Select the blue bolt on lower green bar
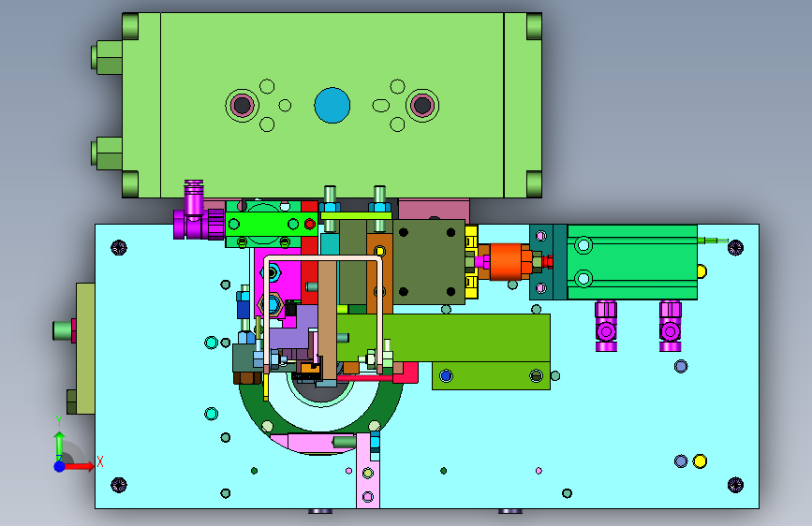 [446, 376]
